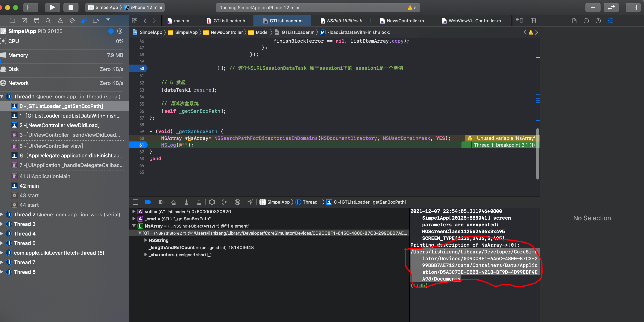Collapse the NsArray variable

134,226
